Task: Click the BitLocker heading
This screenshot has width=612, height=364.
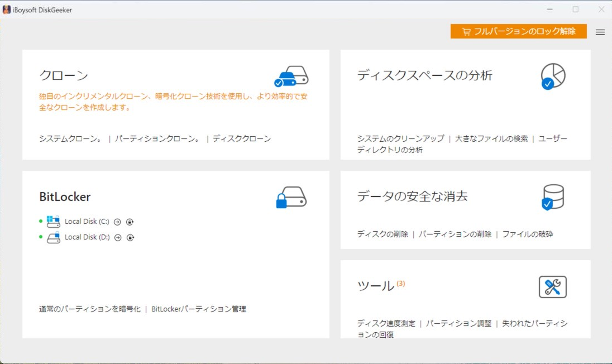Action: click(x=65, y=197)
